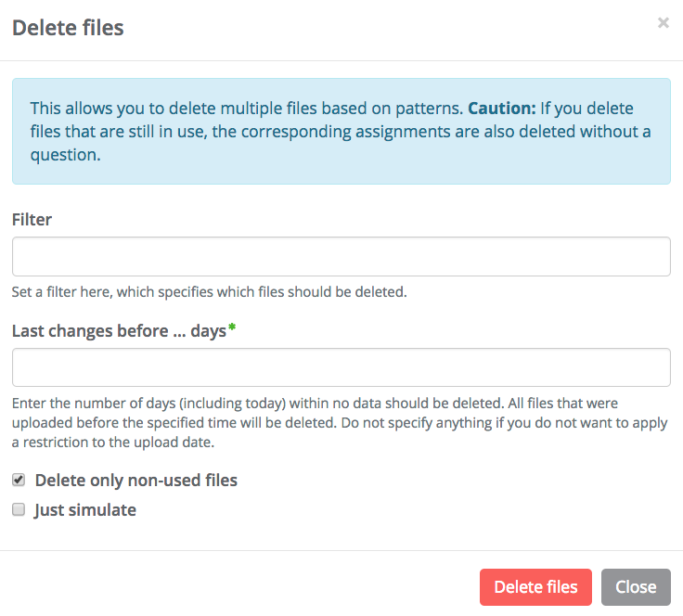Click the 'Just simulate' label text
The image size is (683, 616).
[85, 510]
